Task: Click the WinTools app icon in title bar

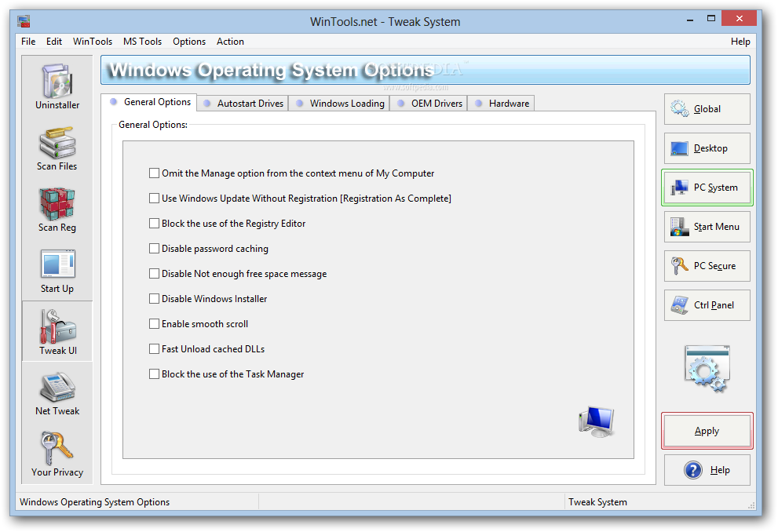Action: tap(24, 21)
